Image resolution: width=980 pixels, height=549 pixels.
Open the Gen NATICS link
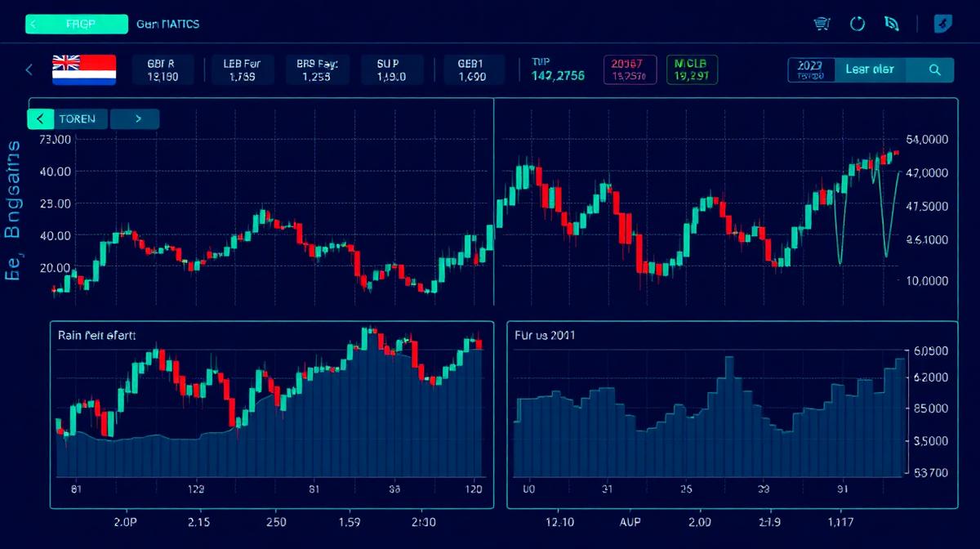tap(169, 25)
